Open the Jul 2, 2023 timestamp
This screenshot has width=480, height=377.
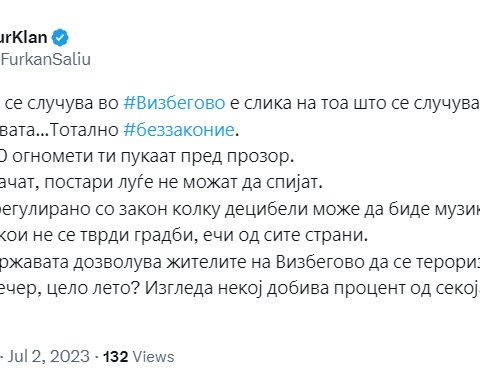[x=49, y=356]
